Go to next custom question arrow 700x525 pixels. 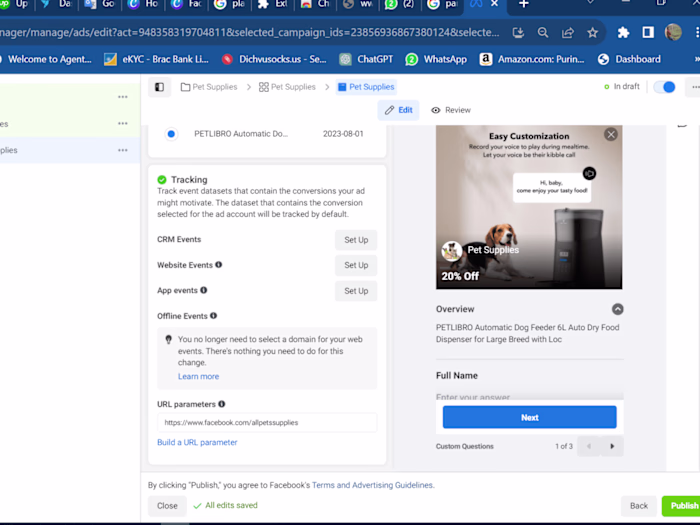point(612,446)
